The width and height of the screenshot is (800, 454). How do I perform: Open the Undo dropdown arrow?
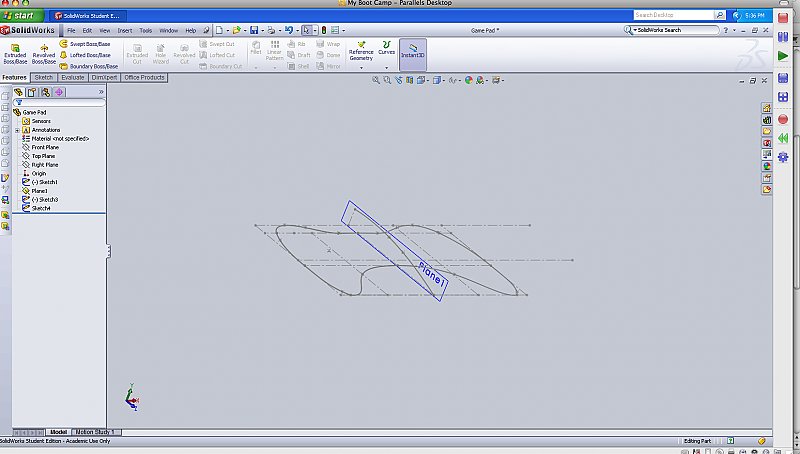296,31
